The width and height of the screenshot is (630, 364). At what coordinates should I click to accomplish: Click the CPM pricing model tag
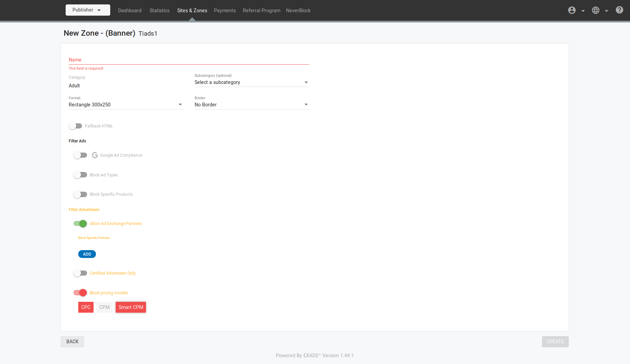pyautogui.click(x=104, y=307)
